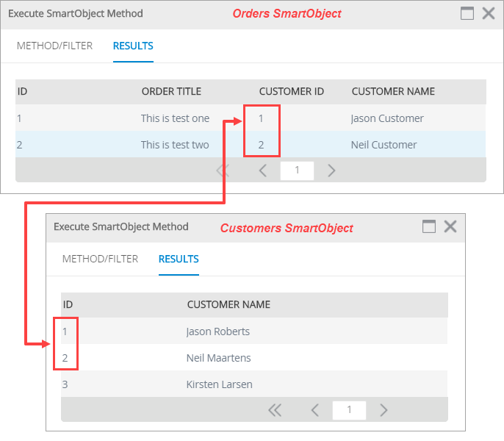Go to next page in Customers results
Screen dimensions: 504x441
[x=383, y=410]
